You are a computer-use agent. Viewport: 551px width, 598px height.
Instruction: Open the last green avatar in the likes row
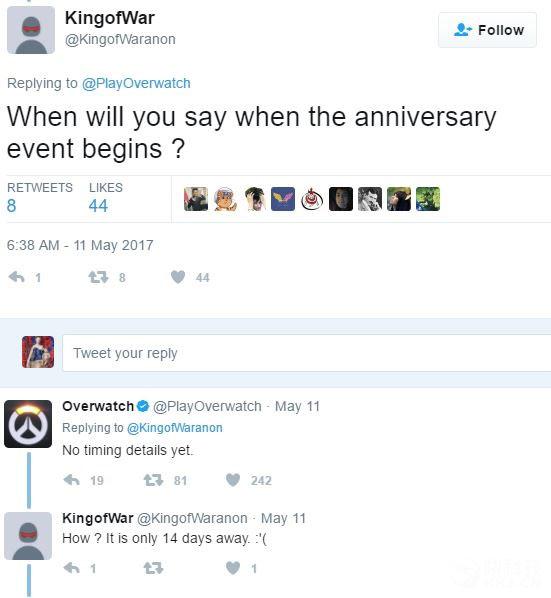tap(428, 199)
